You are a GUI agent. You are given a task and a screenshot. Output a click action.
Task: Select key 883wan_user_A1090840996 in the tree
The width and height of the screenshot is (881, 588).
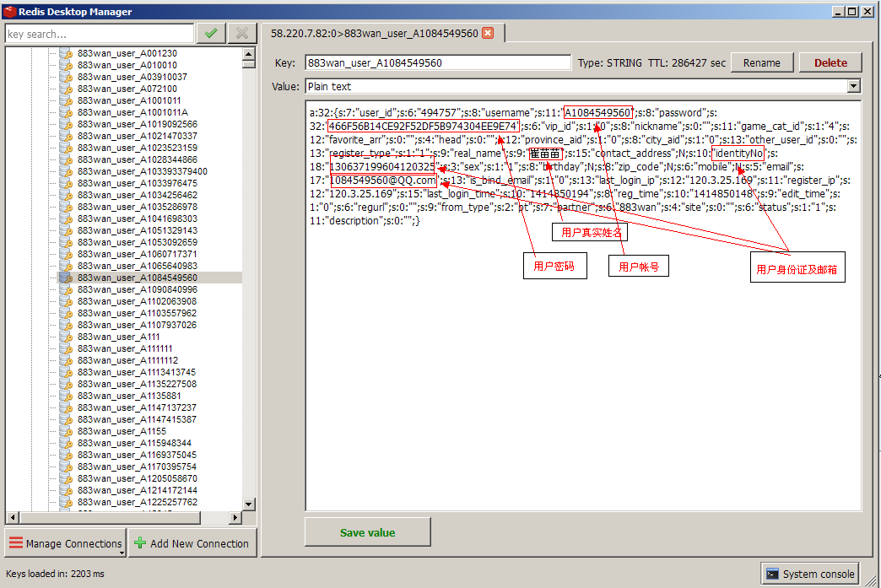(137, 289)
